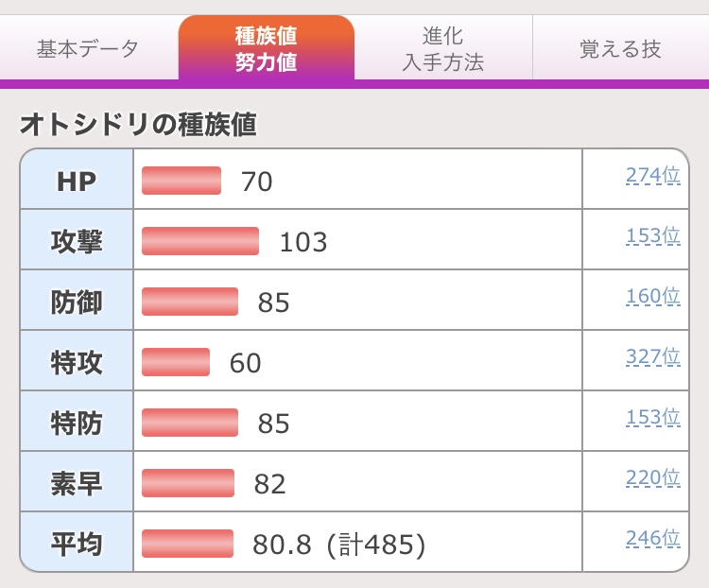Click the 274位 rank link for HP
This screenshot has height=588, width=709.
[652, 176]
